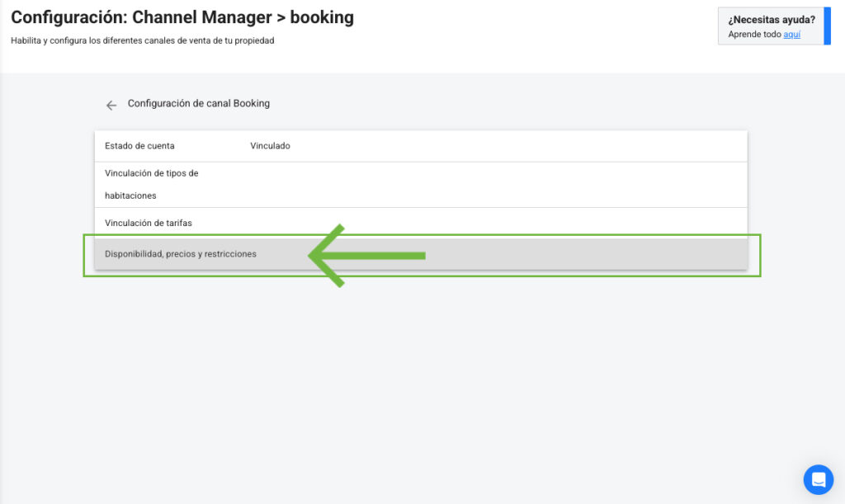Click the green highlight box's right edge
The width and height of the screenshot is (845, 504).
coord(760,255)
